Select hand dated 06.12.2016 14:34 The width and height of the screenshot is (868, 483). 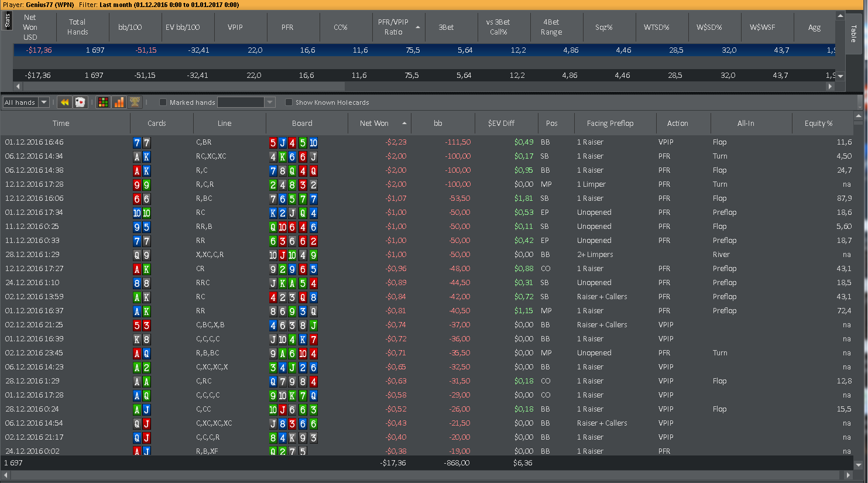tap(427, 156)
